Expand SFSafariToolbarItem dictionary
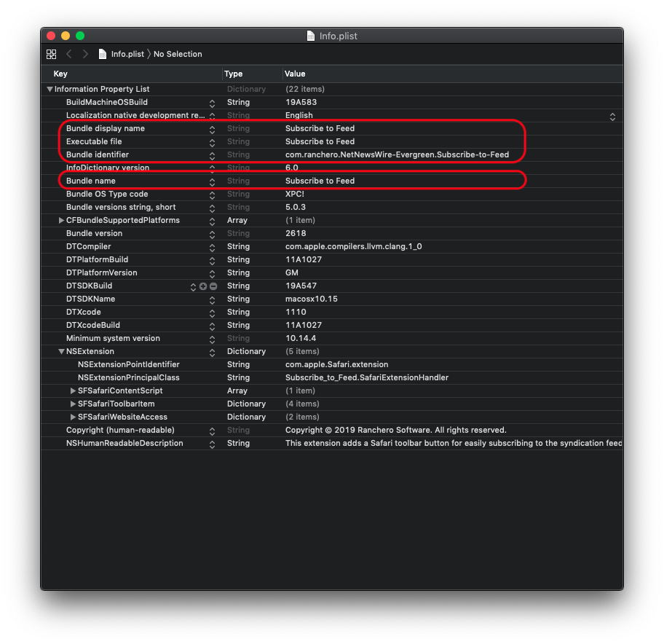The width and height of the screenshot is (664, 644). (x=73, y=404)
